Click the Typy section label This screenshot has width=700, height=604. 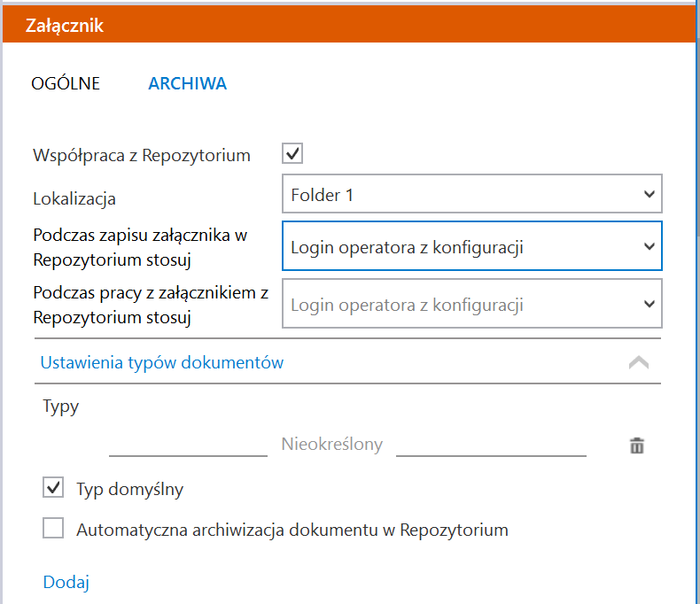tap(61, 407)
